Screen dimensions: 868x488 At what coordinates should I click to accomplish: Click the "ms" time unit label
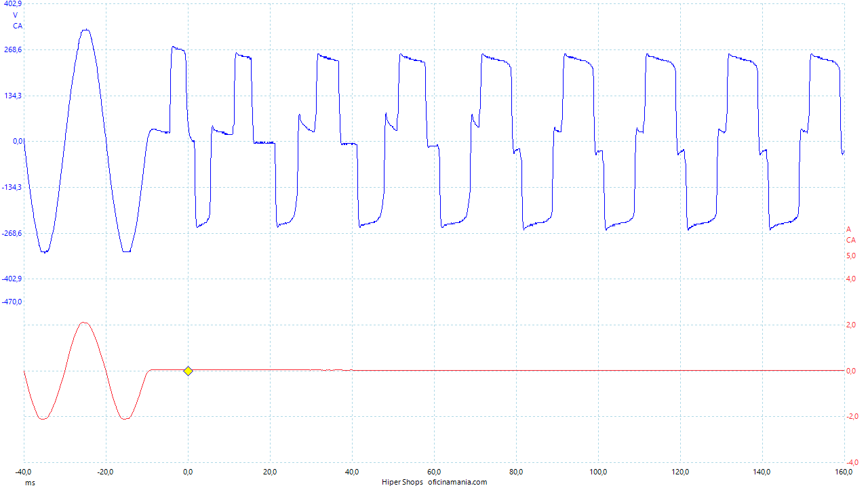click(x=30, y=483)
